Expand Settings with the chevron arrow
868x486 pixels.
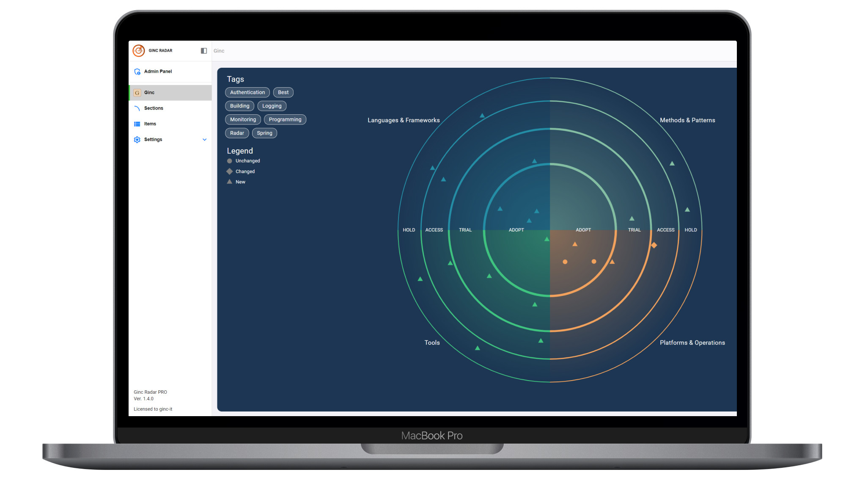point(204,140)
